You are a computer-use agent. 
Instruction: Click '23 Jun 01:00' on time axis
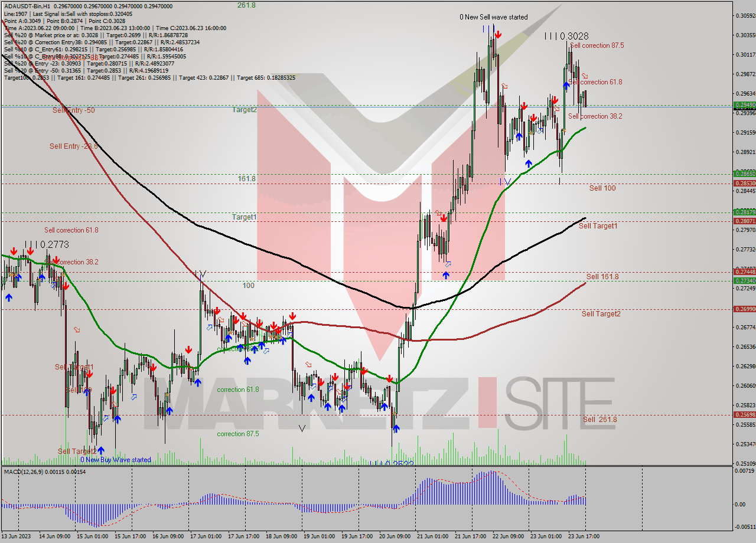(x=547, y=537)
